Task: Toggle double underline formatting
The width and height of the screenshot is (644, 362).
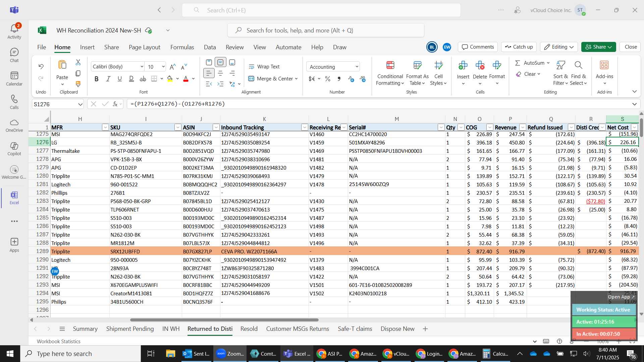Action: pos(131,79)
